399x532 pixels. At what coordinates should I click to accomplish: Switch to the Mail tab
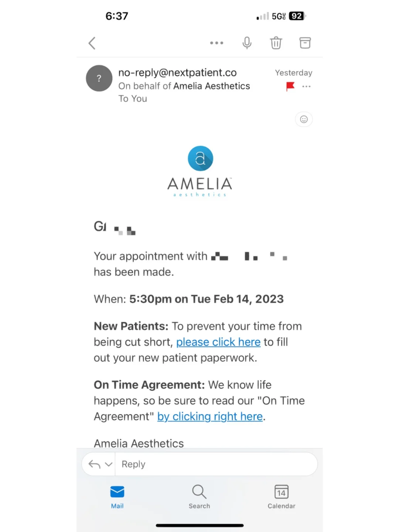[117, 497]
